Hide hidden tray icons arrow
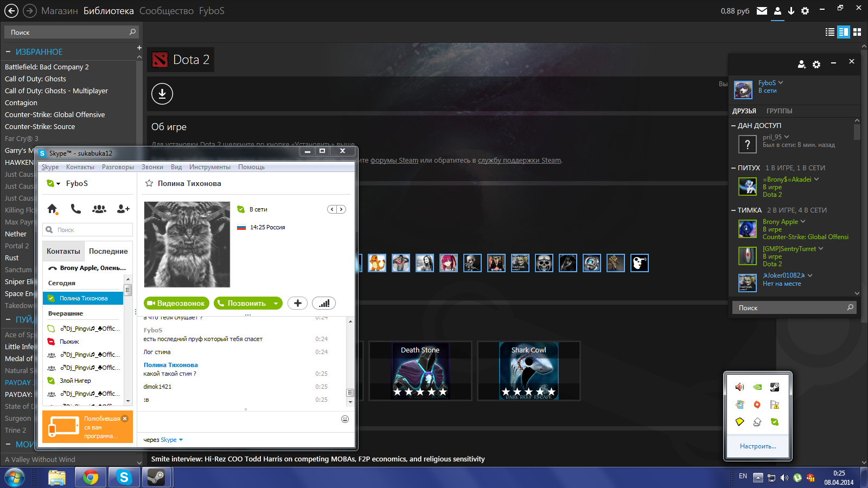The width and height of the screenshot is (868, 488). (x=758, y=478)
